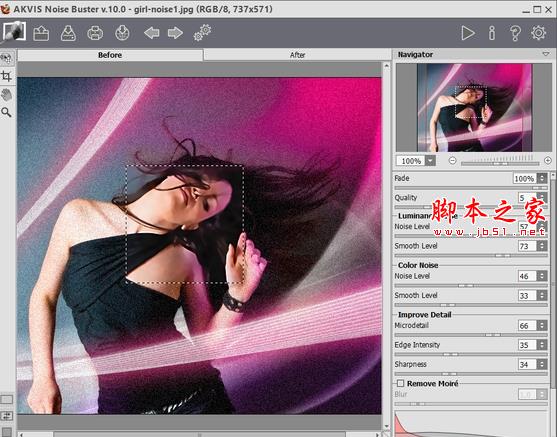
Task: Adjust the Blur slider
Action: click(x=471, y=404)
